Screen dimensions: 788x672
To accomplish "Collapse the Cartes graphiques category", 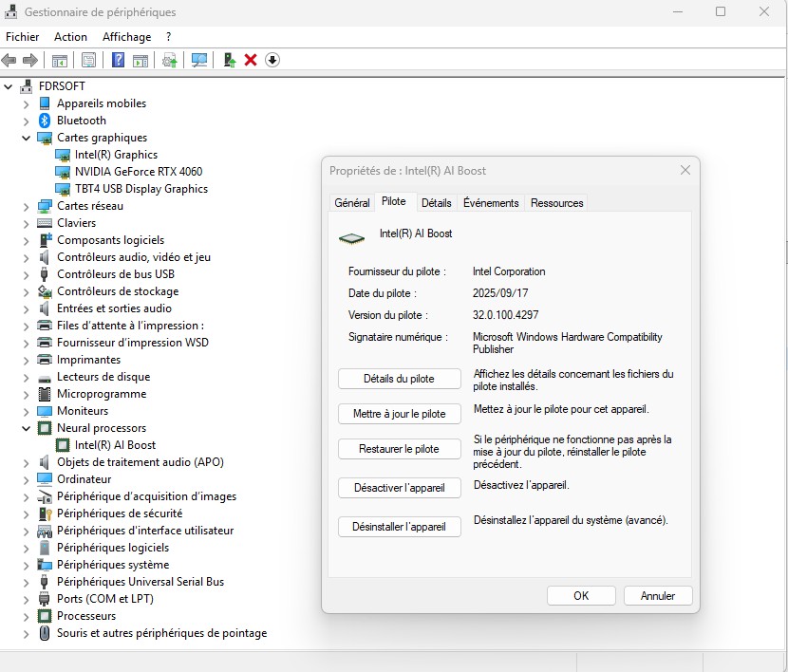I will pos(27,138).
